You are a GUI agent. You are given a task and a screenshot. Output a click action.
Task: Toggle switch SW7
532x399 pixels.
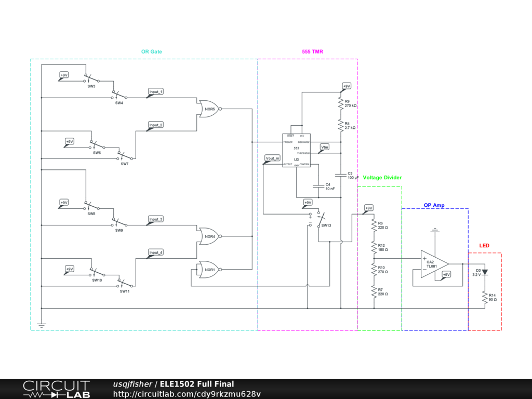pyautogui.click(x=124, y=156)
